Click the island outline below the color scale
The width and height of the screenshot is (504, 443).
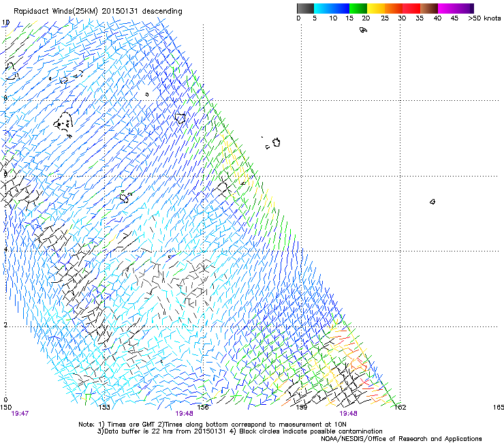[363, 30]
